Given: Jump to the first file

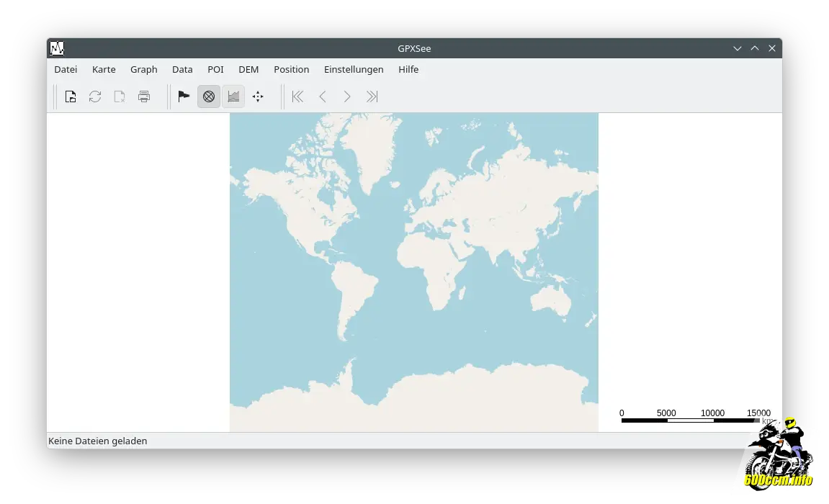Looking at the screenshot, I should point(297,96).
